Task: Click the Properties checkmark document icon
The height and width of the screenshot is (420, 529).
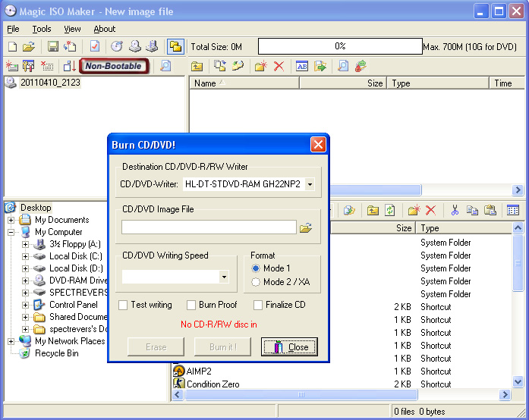Action: coord(94,46)
